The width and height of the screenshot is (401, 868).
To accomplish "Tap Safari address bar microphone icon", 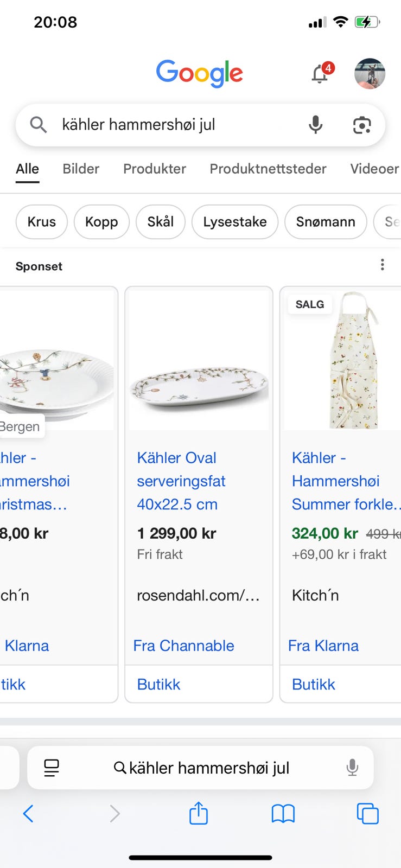I will click(x=352, y=768).
